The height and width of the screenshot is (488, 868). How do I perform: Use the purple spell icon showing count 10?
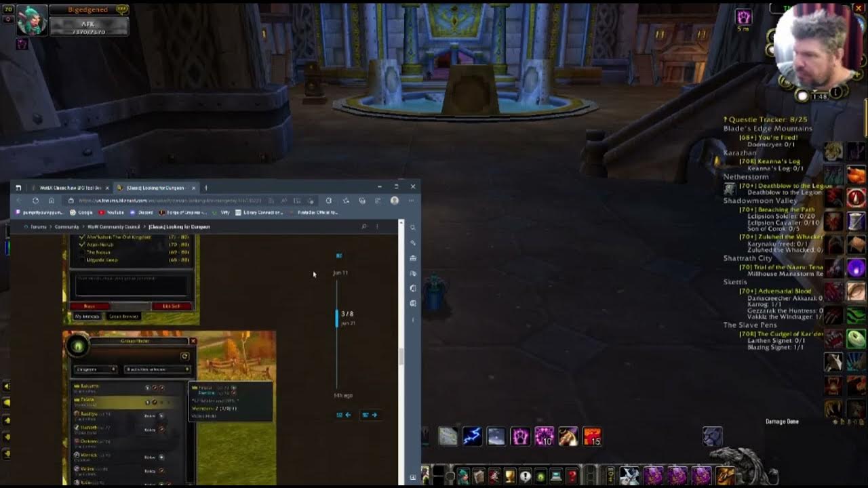[x=545, y=436]
